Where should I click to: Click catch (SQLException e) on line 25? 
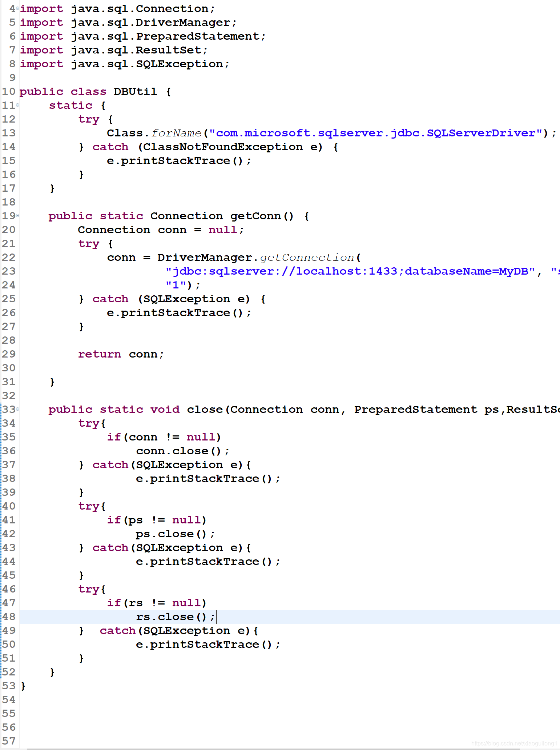pyautogui.click(x=172, y=299)
